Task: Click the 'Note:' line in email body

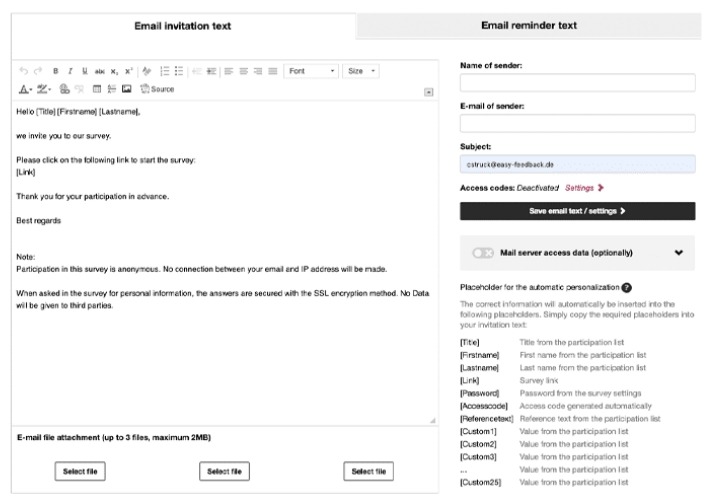Action: coord(26,257)
